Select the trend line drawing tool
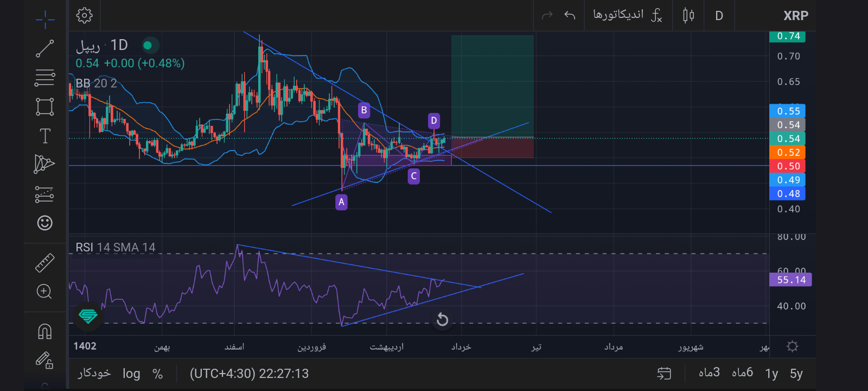Screen dimensions: 868x391 click(x=45, y=48)
